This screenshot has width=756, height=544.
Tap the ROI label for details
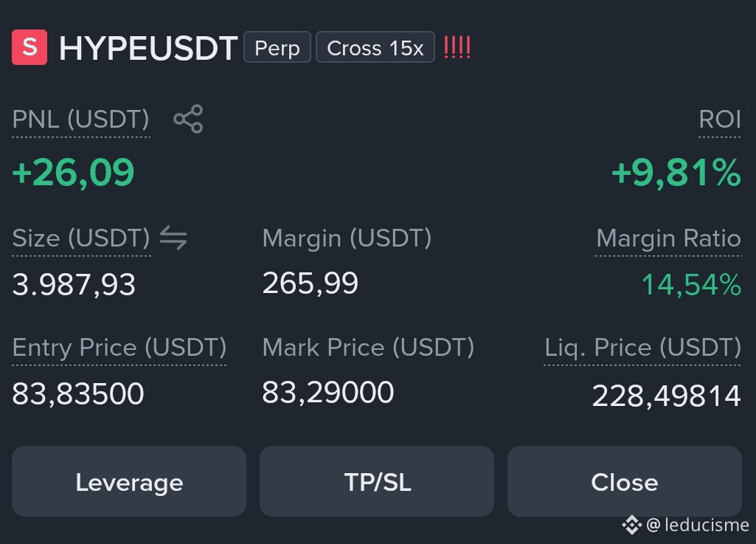tap(720, 120)
